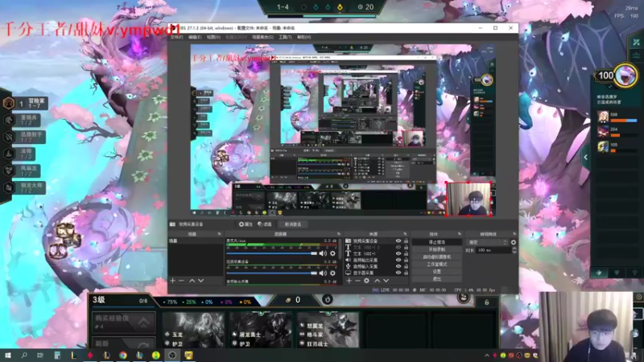Mute the second mixer channel speaker icon
The width and height of the screenshot is (644, 362).
coord(323,273)
